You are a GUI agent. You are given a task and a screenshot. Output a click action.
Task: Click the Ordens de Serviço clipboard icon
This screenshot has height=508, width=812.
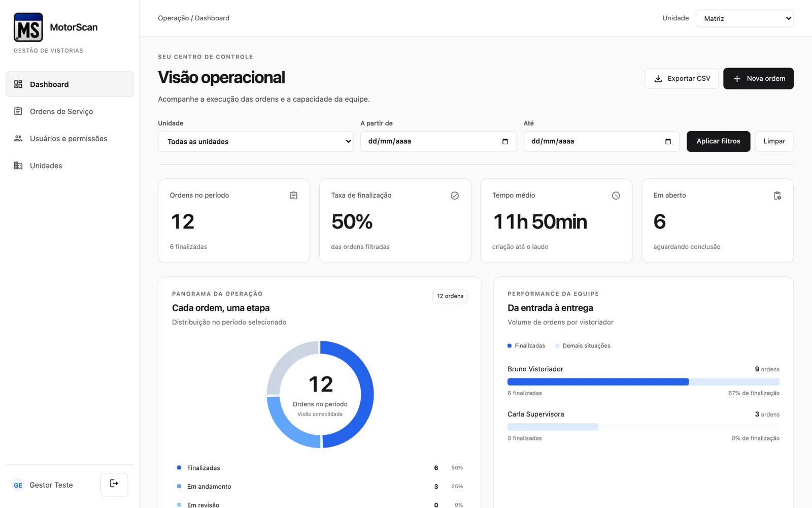click(18, 111)
